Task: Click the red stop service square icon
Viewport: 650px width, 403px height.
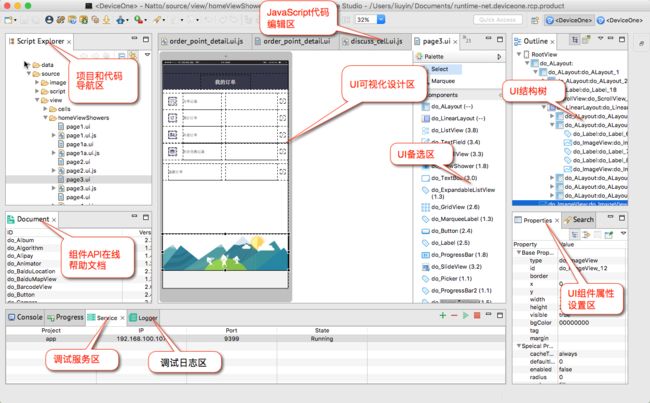Action: point(477,316)
